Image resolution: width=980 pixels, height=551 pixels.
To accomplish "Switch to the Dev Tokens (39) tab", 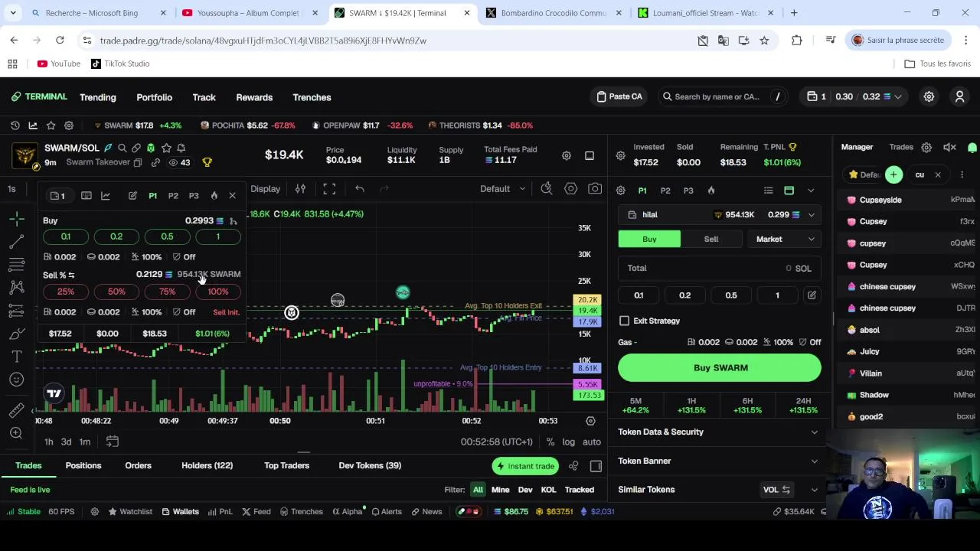I will pos(370,465).
